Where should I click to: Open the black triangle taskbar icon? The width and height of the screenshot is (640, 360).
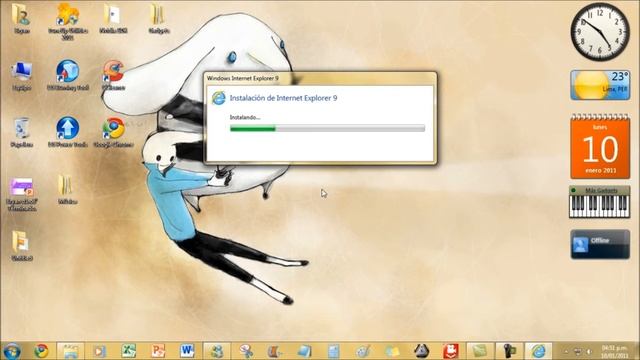pos(422,351)
